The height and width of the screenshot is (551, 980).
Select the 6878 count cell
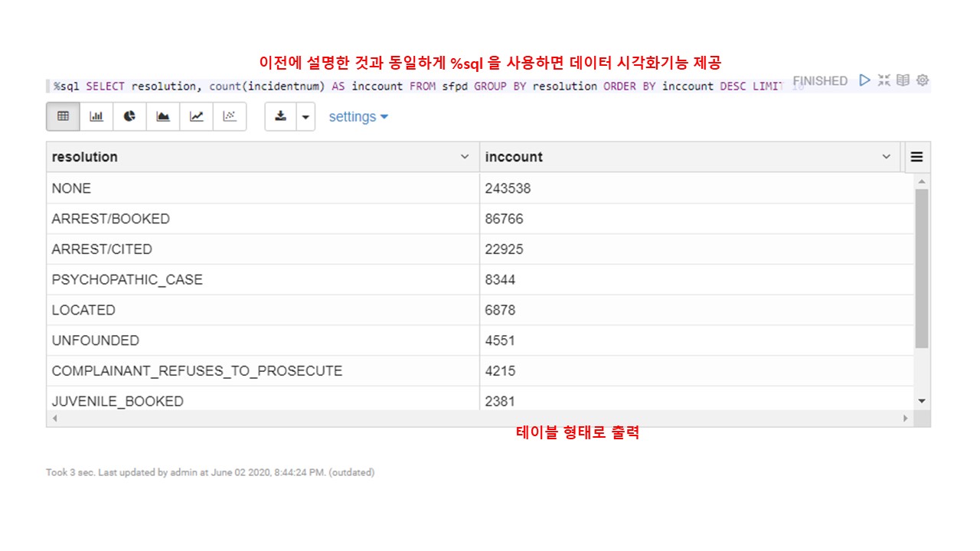pyautogui.click(x=697, y=310)
